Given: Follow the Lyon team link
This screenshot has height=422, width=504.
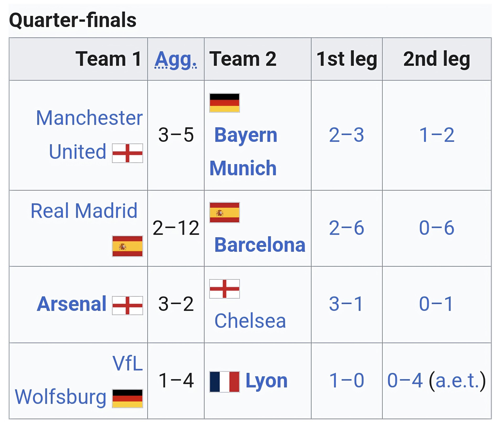Looking at the screenshot, I should pos(266,381).
